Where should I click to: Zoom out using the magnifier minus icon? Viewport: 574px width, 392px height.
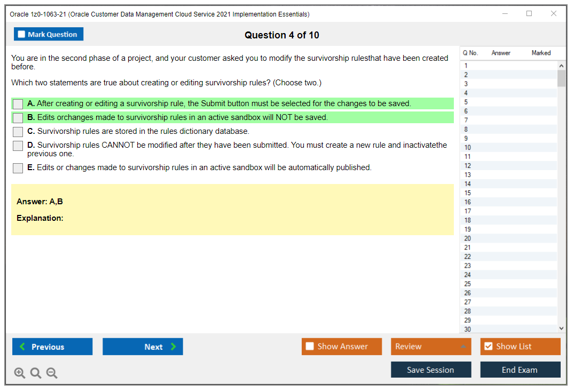(51, 373)
